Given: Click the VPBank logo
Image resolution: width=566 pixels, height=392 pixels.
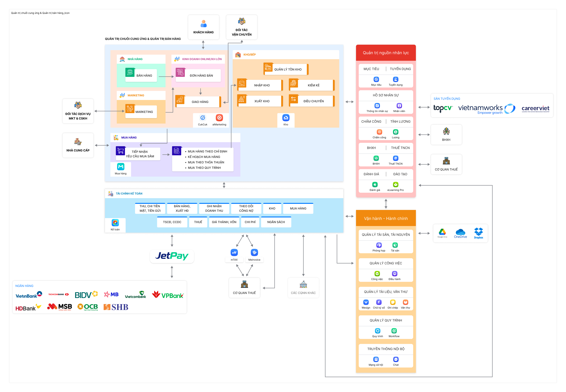Looking at the screenshot, I should pos(168,295).
